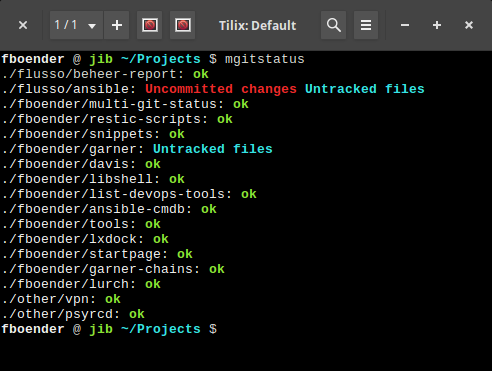Select the ./fboender/restic-scripts path
The image size is (492, 371).
[105, 119]
